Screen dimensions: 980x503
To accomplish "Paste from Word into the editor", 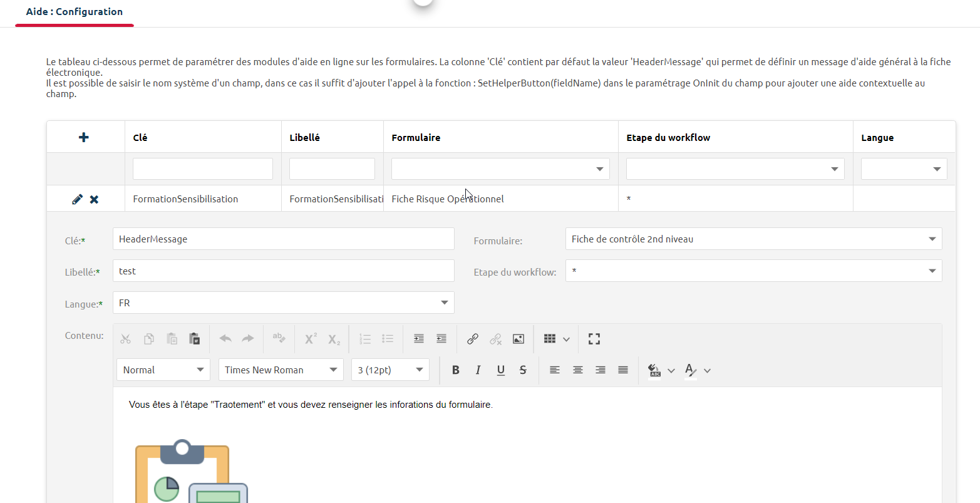I will click(x=194, y=339).
